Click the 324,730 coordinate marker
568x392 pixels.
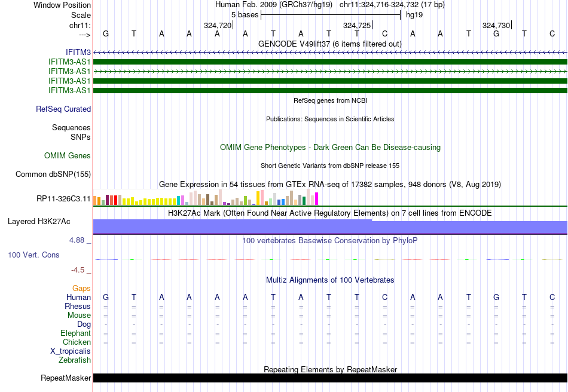(496, 25)
